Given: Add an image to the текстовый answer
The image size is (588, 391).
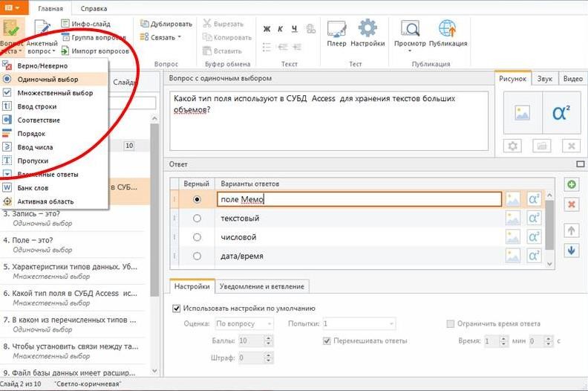Looking at the screenshot, I should (x=512, y=219).
